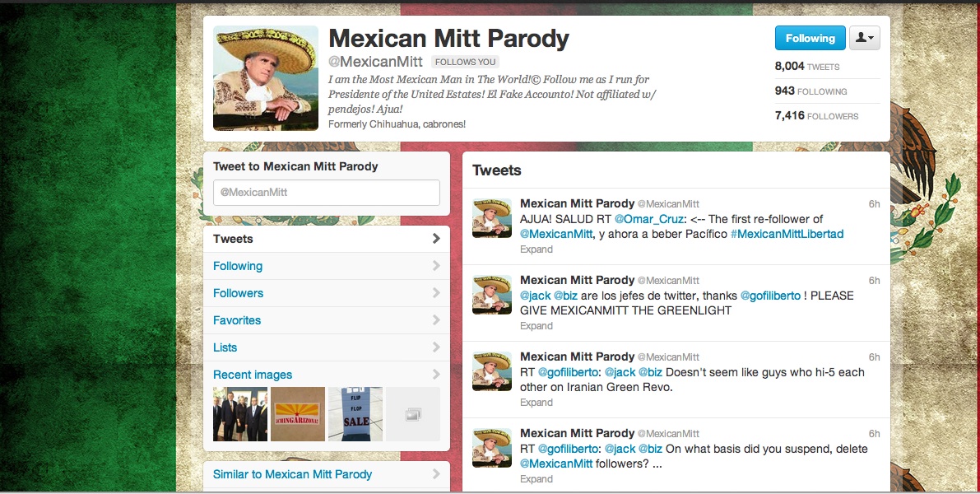Open Following in the sidebar menu
Viewport: 980px width, 494px height.
[326, 266]
